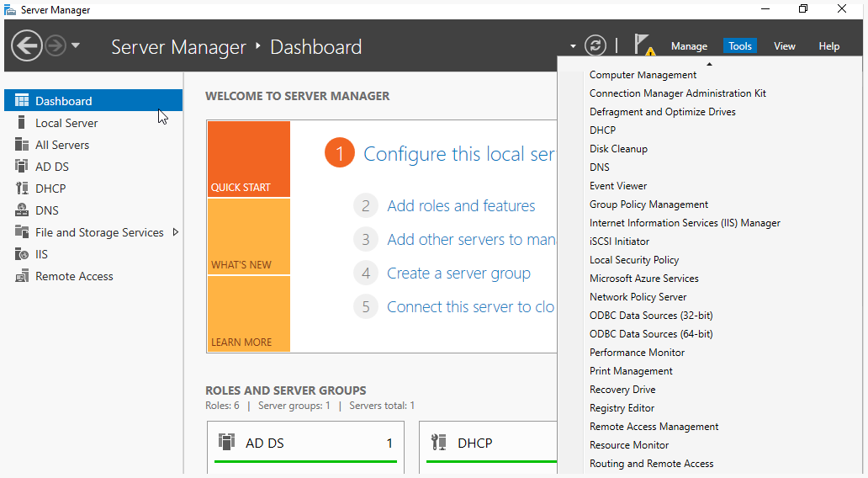Open Microsoft Azure Services
The image size is (868, 478).
643,278
